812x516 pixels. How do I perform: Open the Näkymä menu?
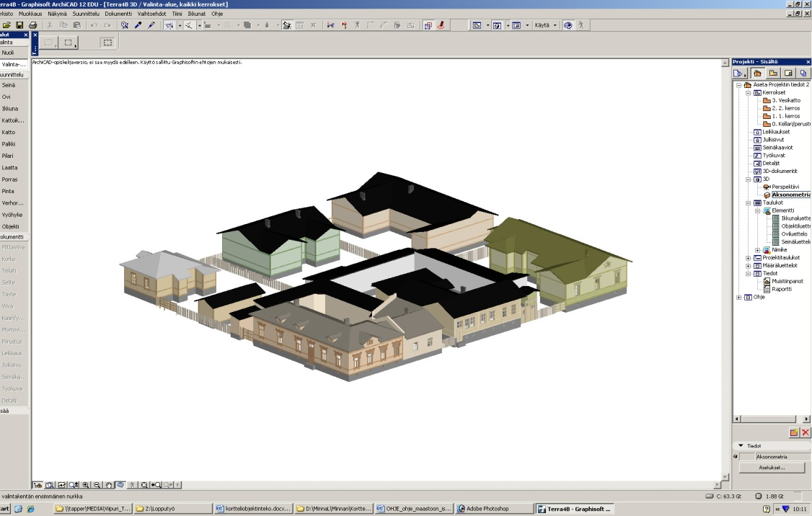tap(58, 14)
